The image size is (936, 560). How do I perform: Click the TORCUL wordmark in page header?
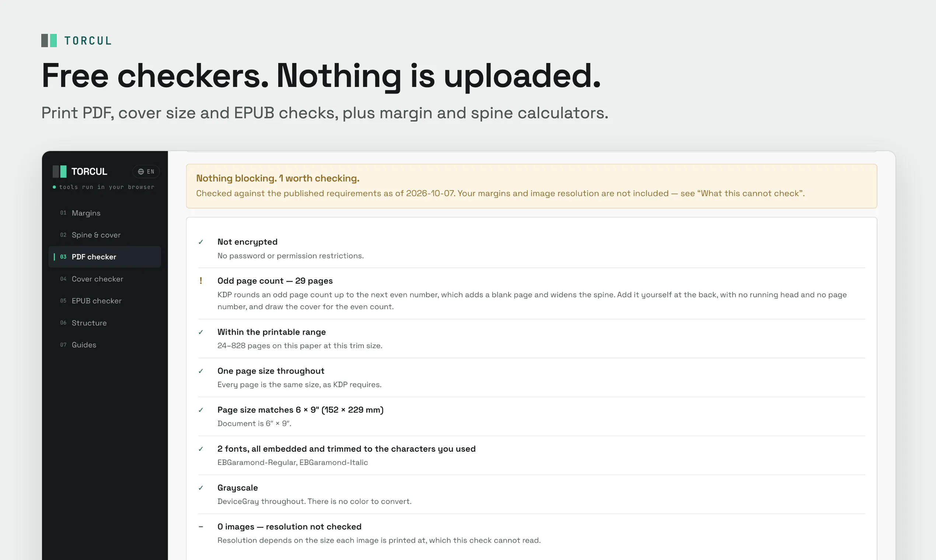(88, 41)
